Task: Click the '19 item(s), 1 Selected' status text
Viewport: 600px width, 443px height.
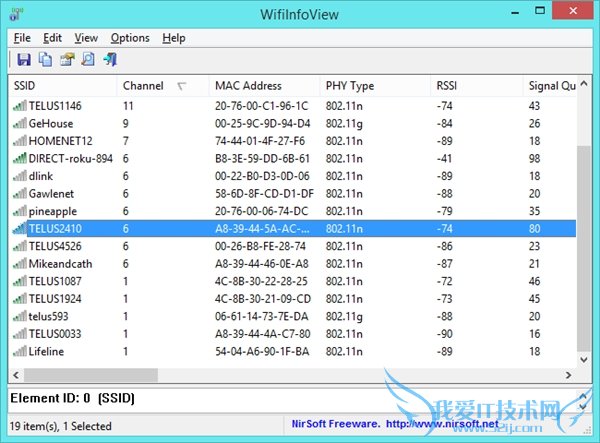Action: point(60,426)
